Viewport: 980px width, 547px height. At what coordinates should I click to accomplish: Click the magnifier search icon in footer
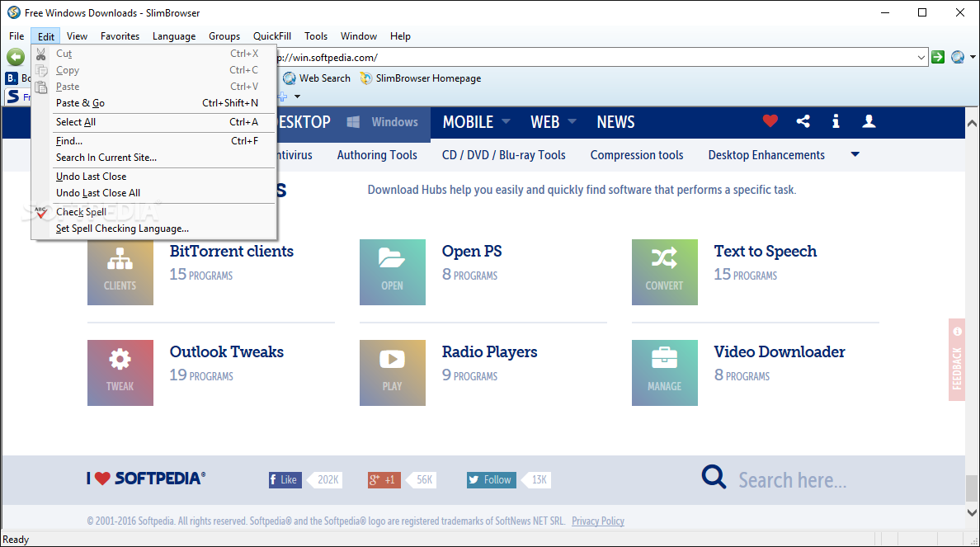click(714, 477)
